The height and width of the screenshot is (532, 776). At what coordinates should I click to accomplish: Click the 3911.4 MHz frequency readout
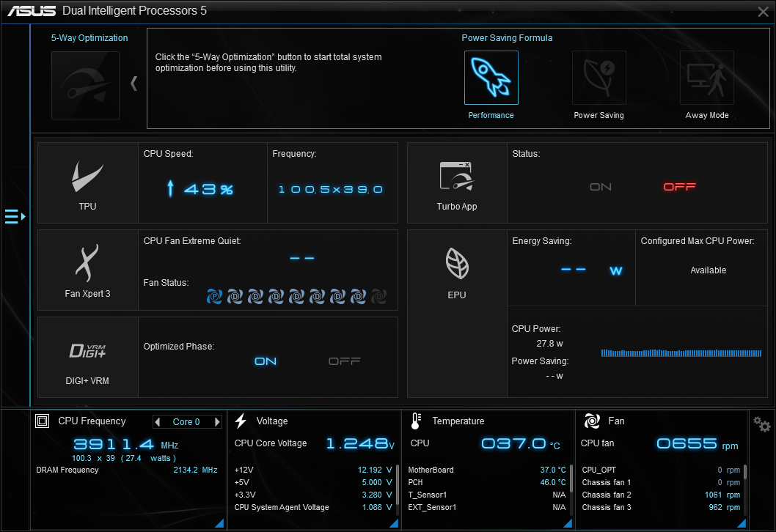(125, 444)
